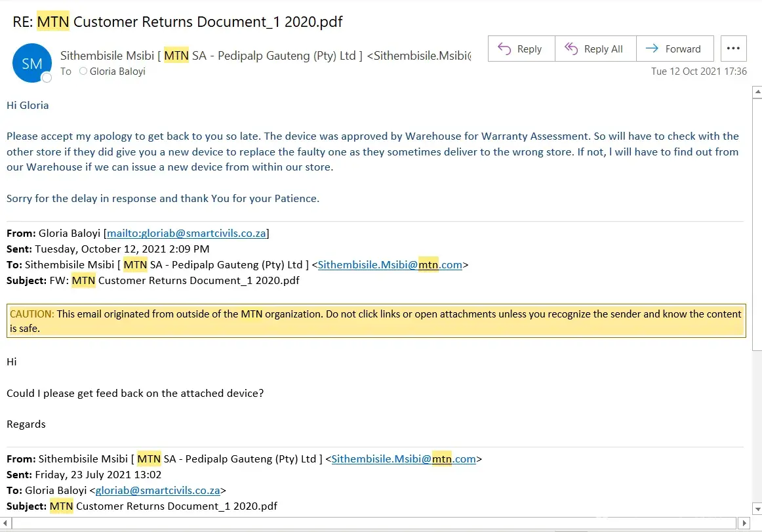Open the More actions ellipsis menu

[x=733, y=49]
